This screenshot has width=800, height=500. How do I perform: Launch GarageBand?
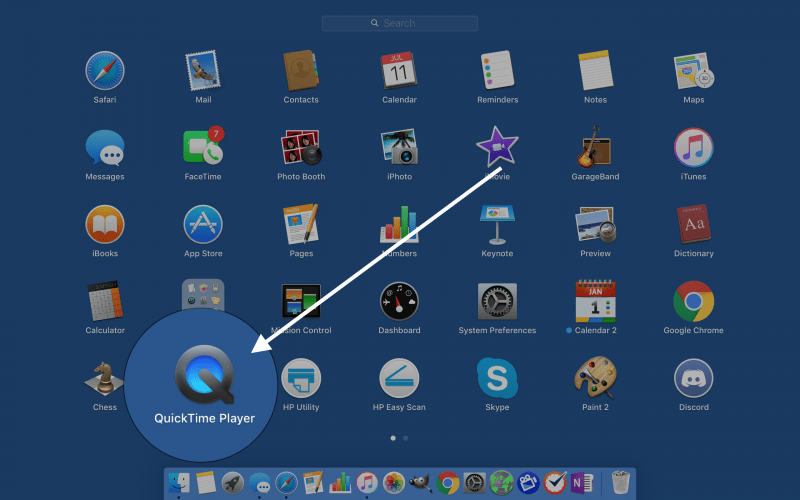tap(595, 147)
